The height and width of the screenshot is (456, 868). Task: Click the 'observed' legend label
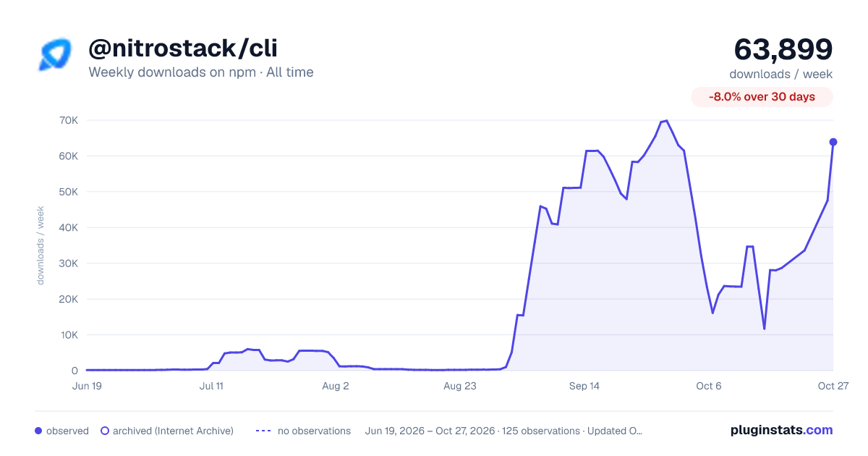(x=67, y=431)
